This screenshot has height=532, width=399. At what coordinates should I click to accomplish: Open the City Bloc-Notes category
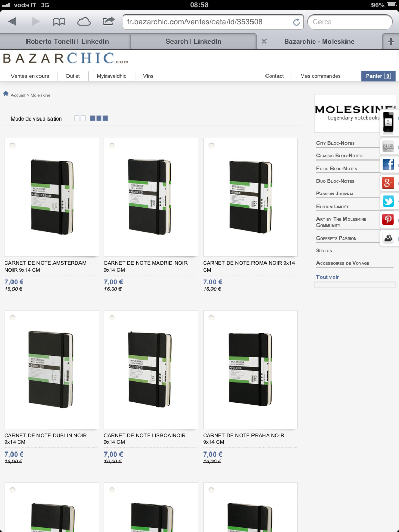335,143
